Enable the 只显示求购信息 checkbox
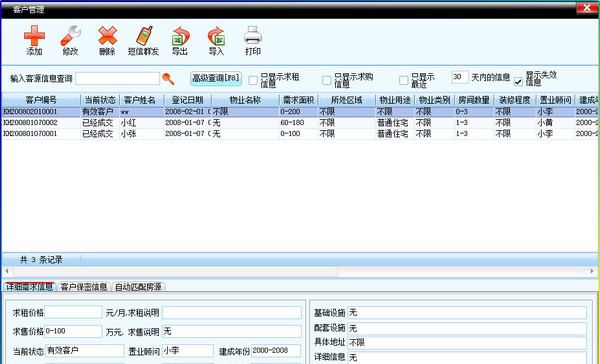The width and height of the screenshot is (600, 364). point(326,80)
